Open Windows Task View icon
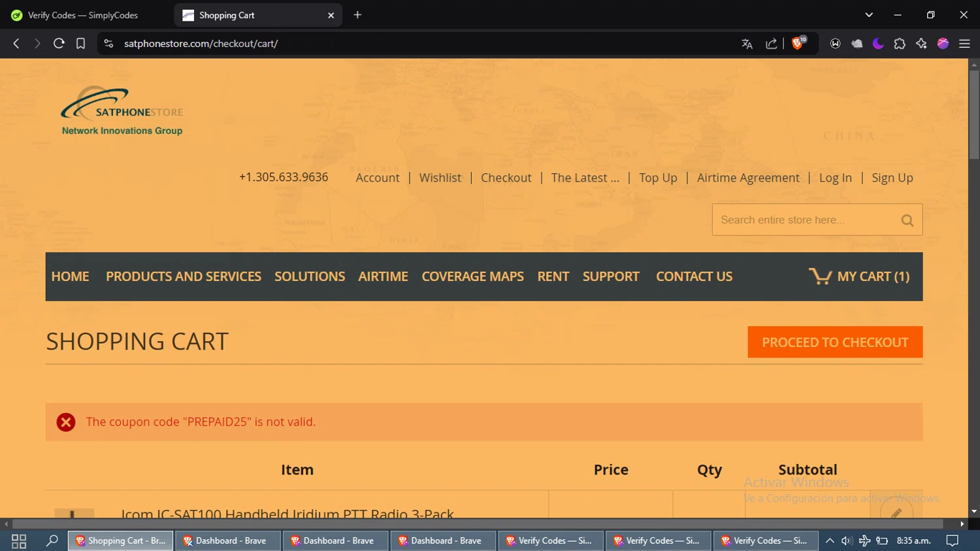 pyautogui.click(x=19, y=541)
